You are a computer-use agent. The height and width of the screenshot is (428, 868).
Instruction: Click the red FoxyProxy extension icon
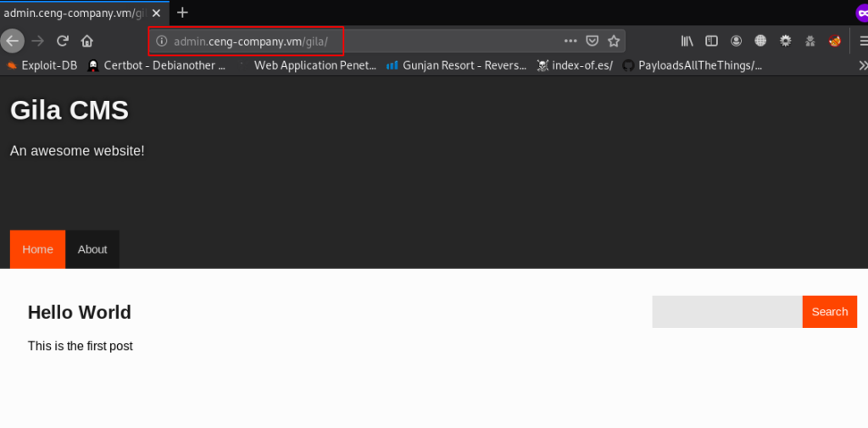tap(835, 41)
